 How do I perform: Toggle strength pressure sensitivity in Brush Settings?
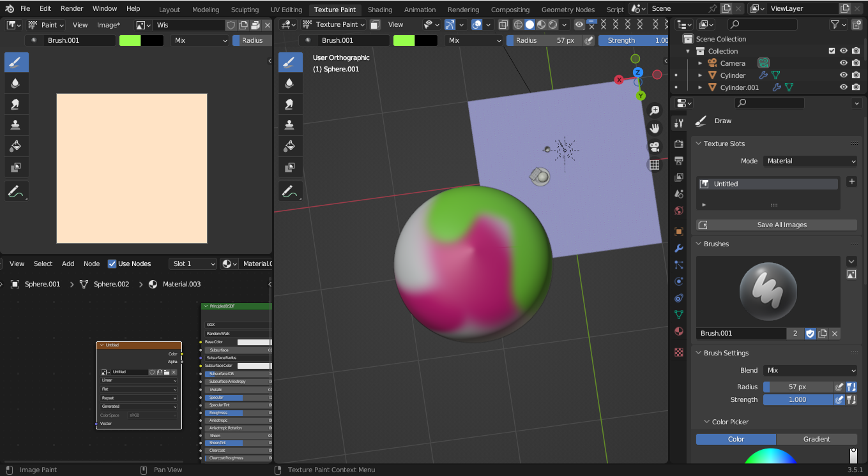click(x=839, y=399)
